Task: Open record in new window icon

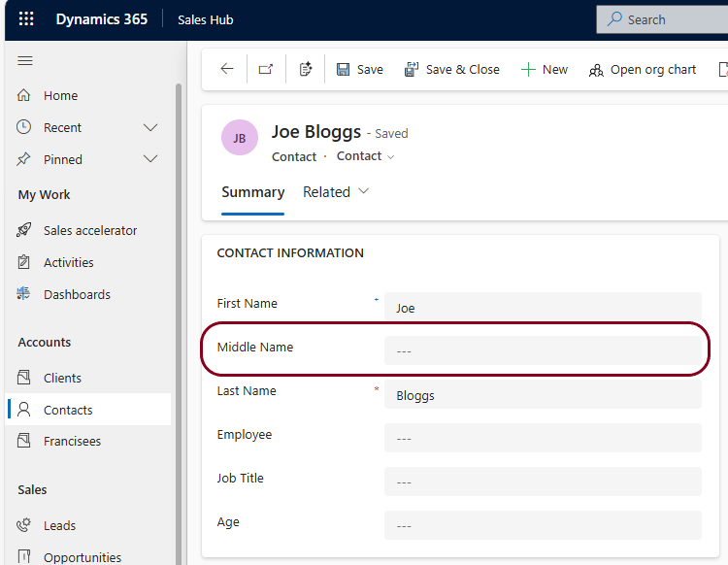Action: 266,69
